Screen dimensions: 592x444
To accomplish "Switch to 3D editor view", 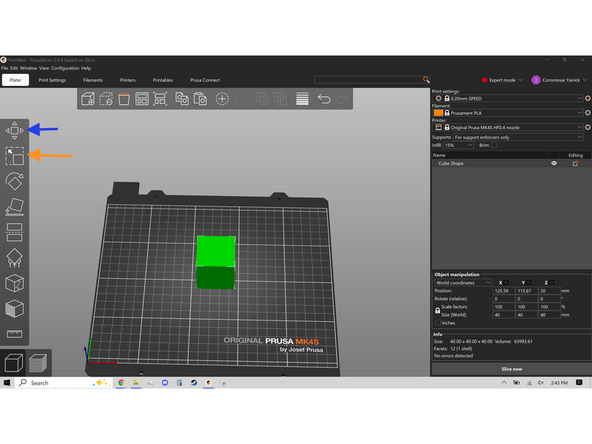I will coord(14,363).
